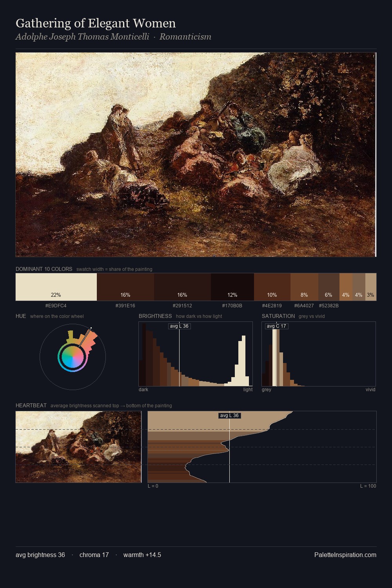The image size is (392, 588).
Task: Click the 'avg L 36' brightness label
Action: pos(179,326)
